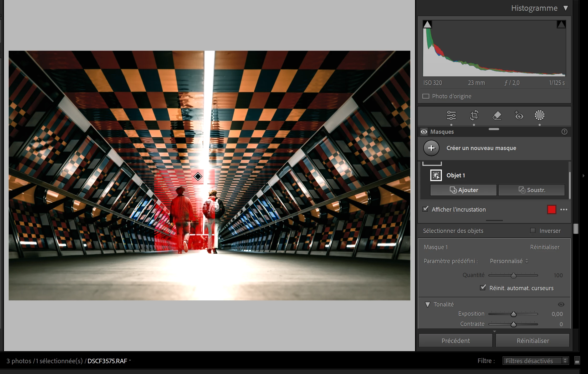Viewport: 588px width, 374px height.
Task: Click the red overlay color swatch
Action: click(x=551, y=209)
